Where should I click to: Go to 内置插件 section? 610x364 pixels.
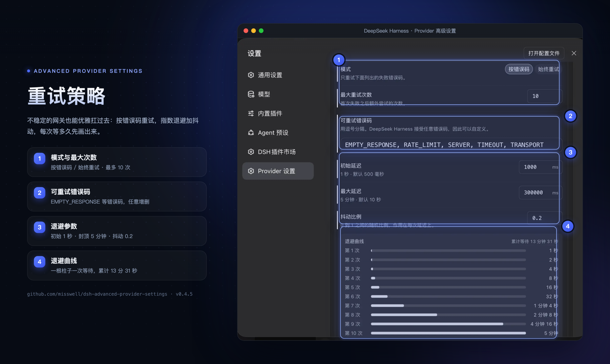pos(278,113)
